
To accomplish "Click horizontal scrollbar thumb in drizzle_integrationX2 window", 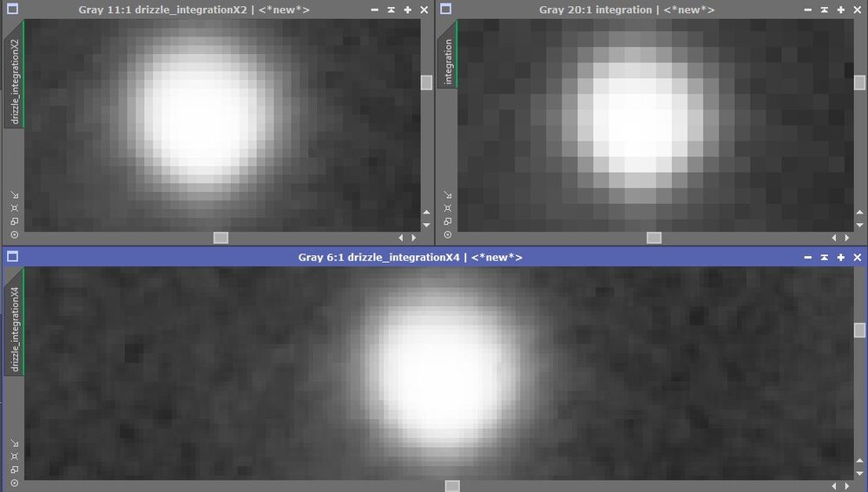I will click(x=220, y=238).
